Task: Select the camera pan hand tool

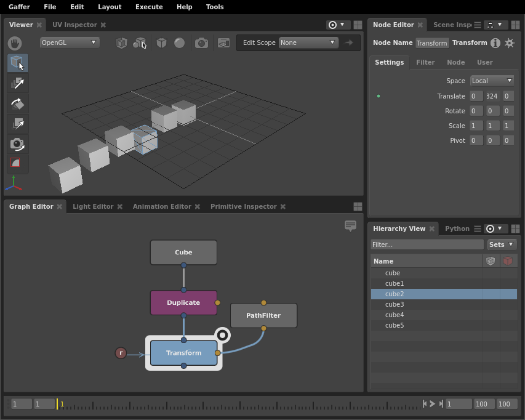Action: (15, 43)
